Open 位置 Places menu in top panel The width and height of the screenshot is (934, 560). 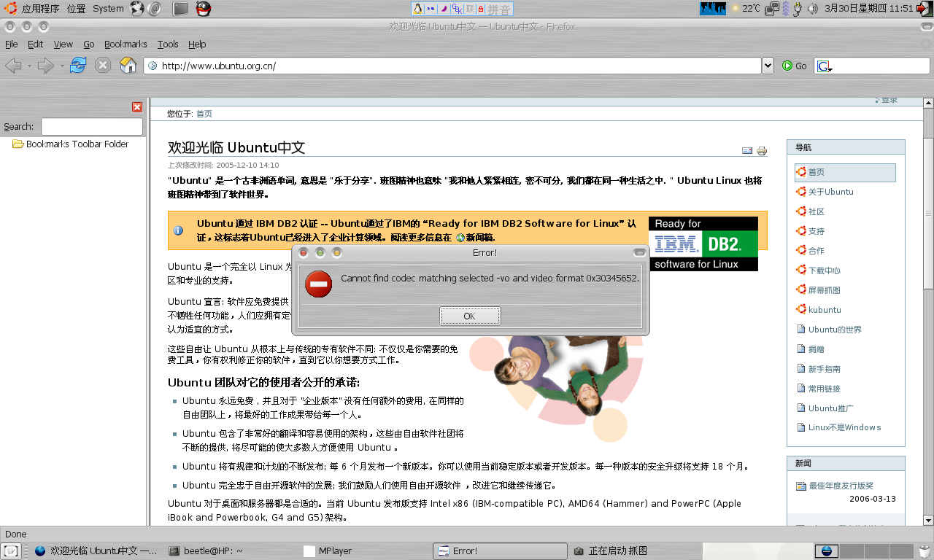pyautogui.click(x=76, y=9)
